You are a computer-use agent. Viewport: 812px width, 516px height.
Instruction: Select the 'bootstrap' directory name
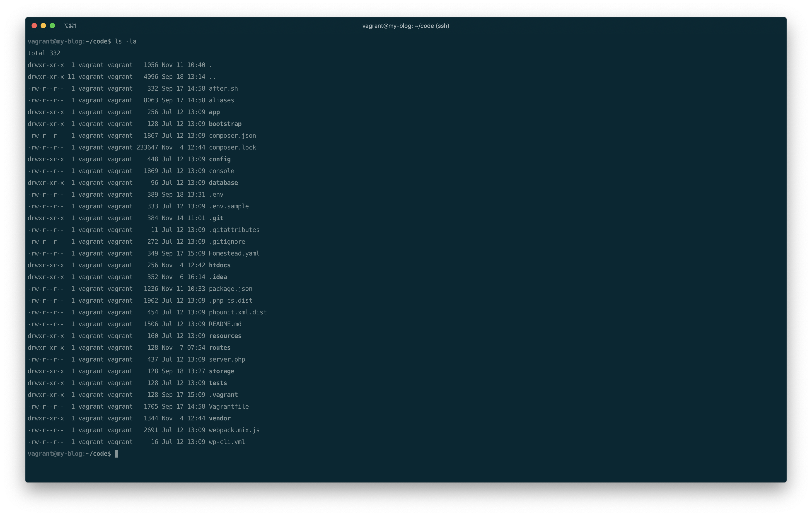(x=225, y=124)
